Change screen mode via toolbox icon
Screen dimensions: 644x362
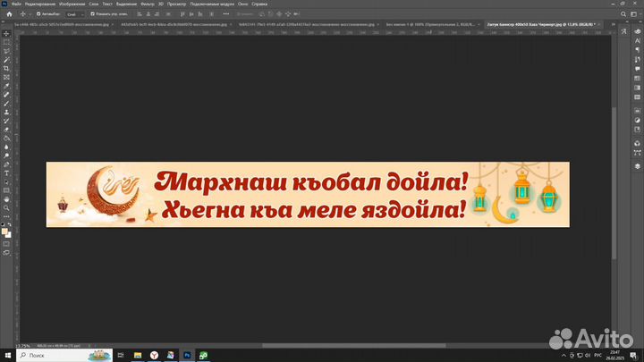point(6,253)
